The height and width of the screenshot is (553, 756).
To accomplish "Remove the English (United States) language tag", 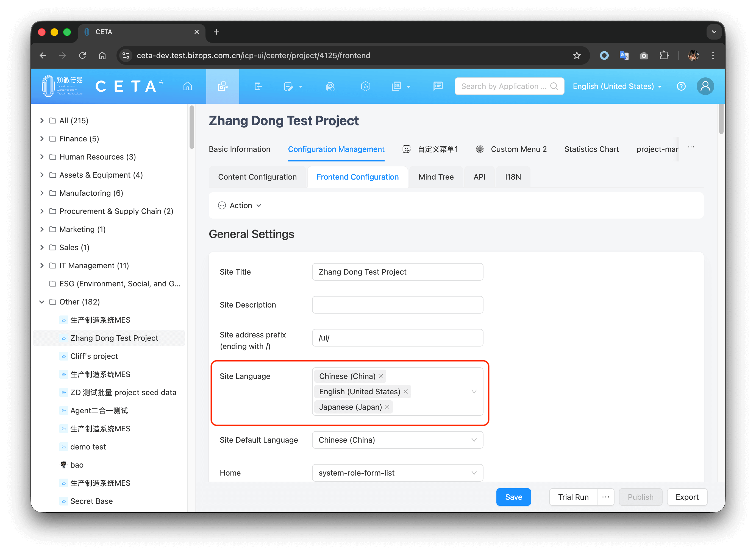I will (405, 392).
